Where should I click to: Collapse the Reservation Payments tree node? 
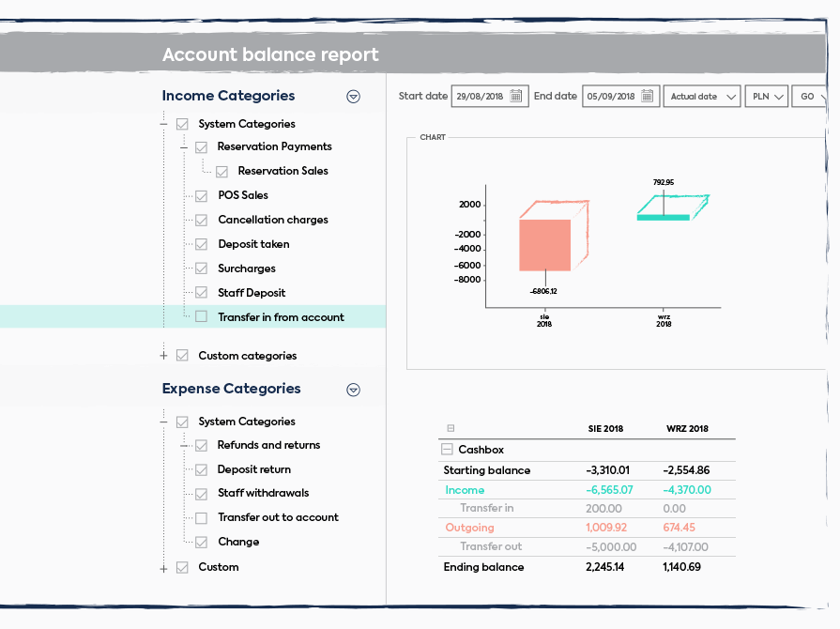click(x=184, y=147)
